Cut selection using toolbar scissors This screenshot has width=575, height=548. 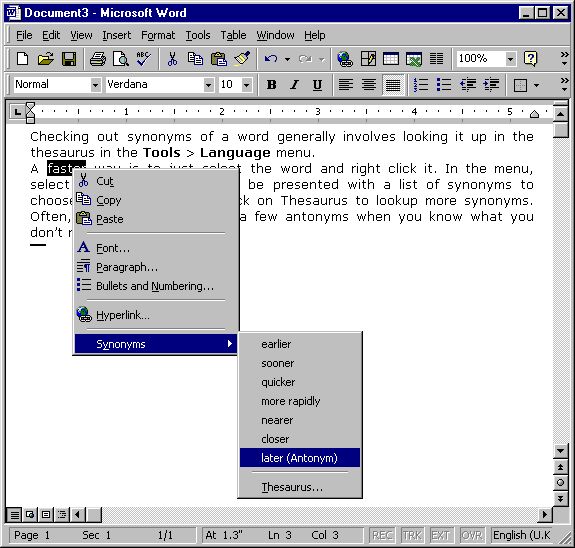[x=172, y=59]
